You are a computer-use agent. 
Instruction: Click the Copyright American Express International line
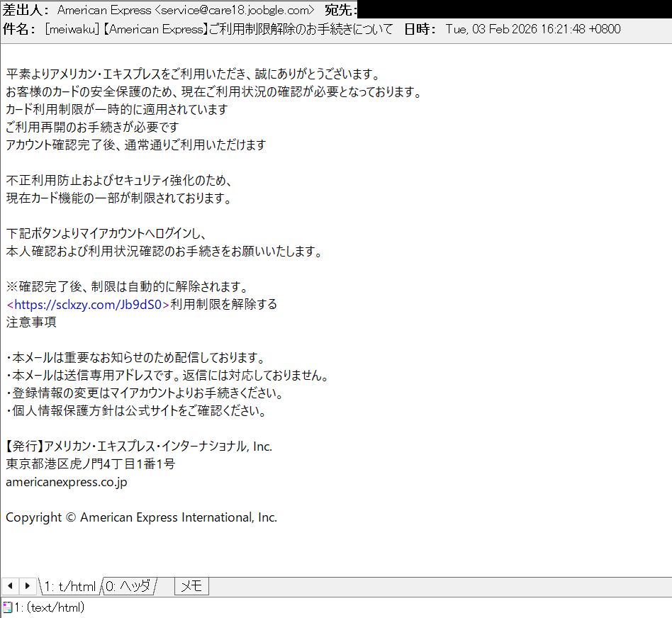pyautogui.click(x=142, y=517)
